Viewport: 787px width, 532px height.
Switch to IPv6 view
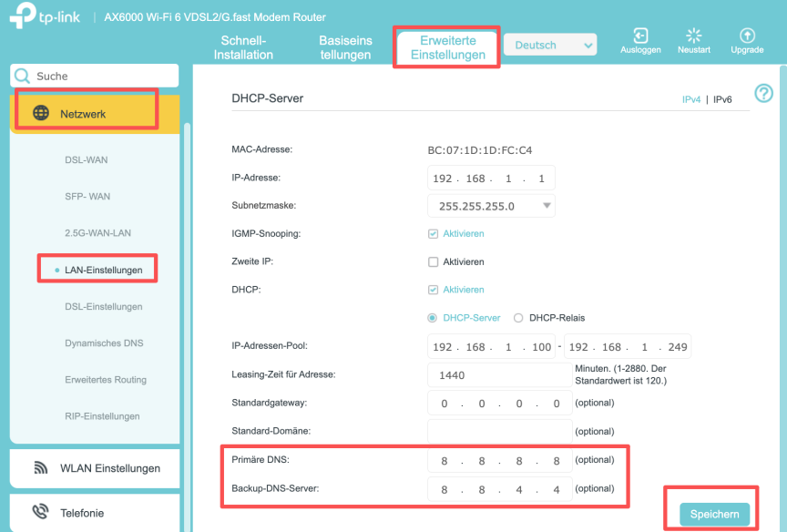coord(722,99)
